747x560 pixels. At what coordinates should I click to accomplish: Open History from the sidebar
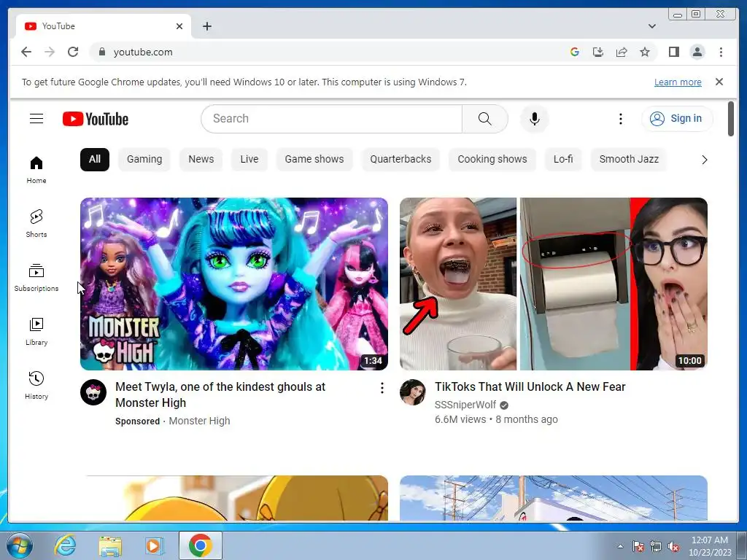(x=36, y=386)
